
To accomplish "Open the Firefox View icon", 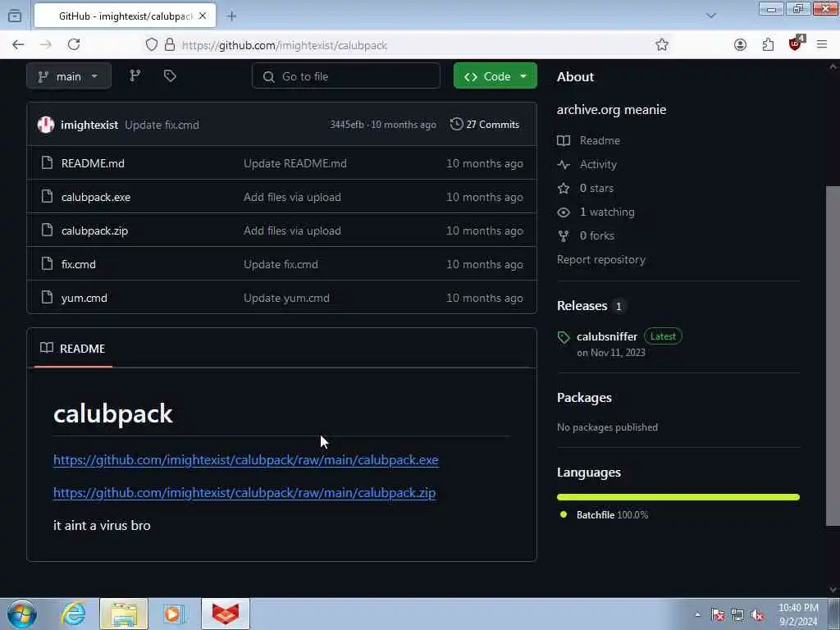I will [15, 16].
